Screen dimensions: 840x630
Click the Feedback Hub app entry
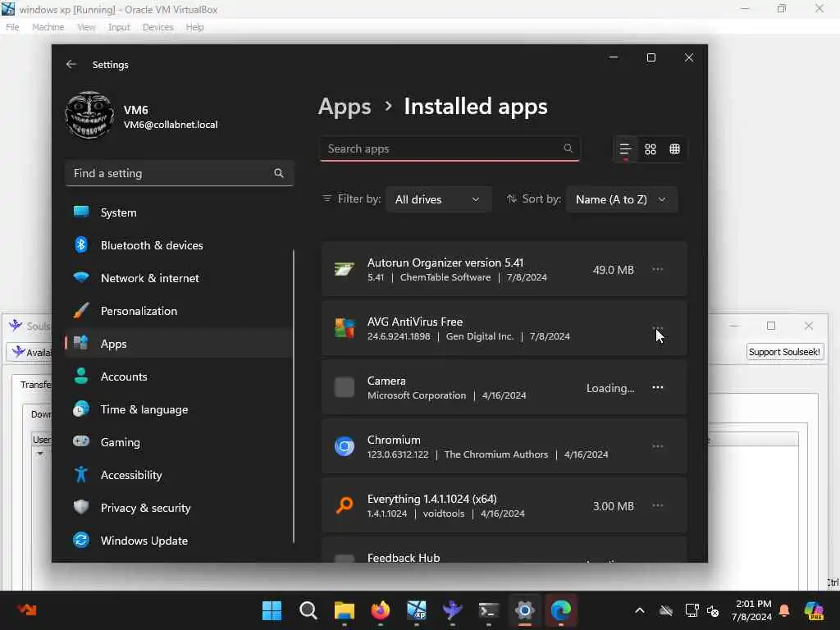pos(504,550)
